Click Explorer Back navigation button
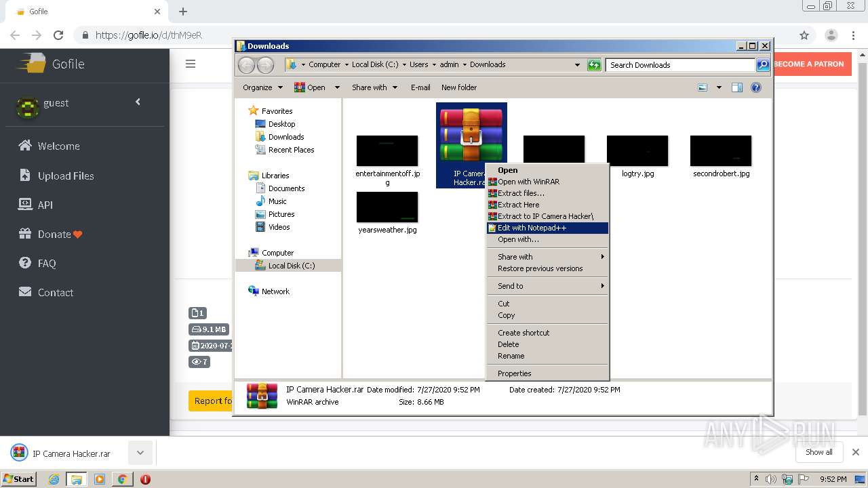Viewport: 868px width, 488px height. point(246,65)
